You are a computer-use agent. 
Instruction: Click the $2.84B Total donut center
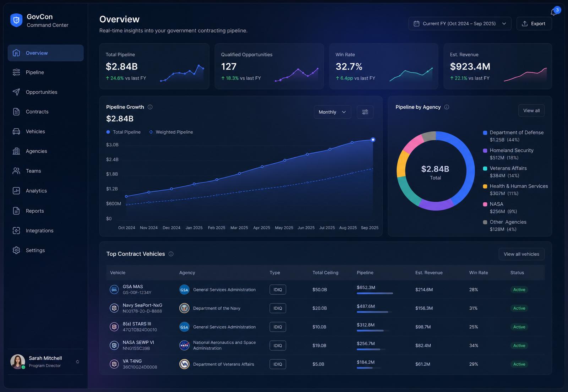tap(435, 172)
